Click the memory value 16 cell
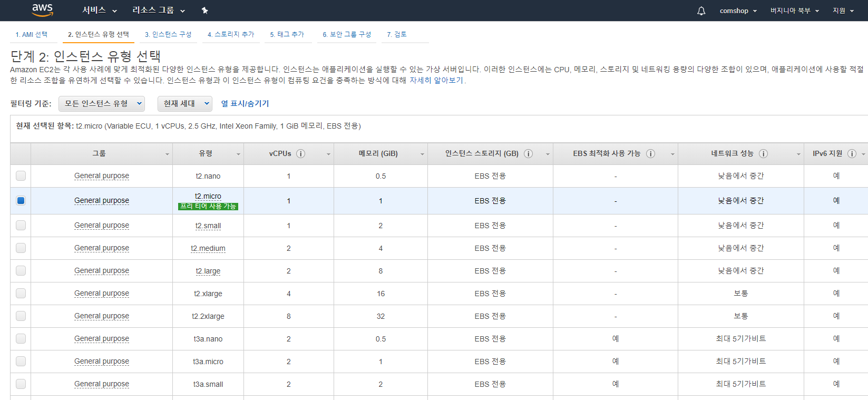This screenshot has width=868, height=400. coord(381,294)
